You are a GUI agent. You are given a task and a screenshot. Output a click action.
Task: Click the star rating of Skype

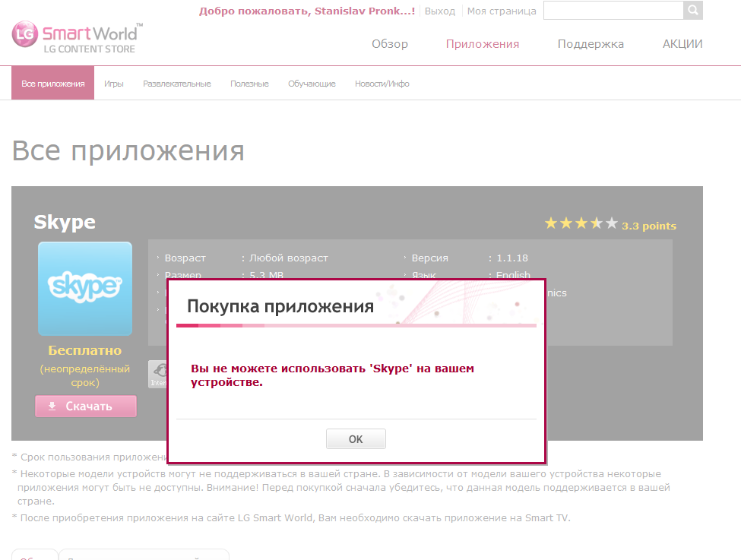pyautogui.click(x=581, y=224)
